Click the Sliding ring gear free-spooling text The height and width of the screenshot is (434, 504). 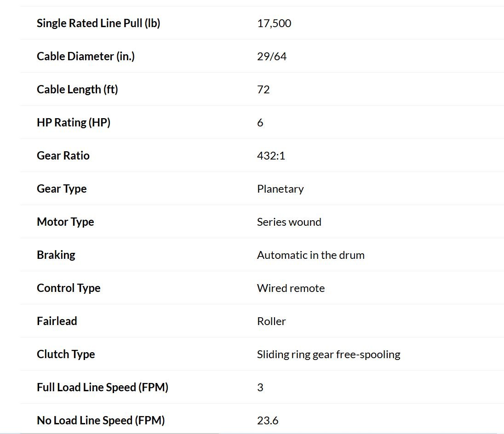click(329, 354)
